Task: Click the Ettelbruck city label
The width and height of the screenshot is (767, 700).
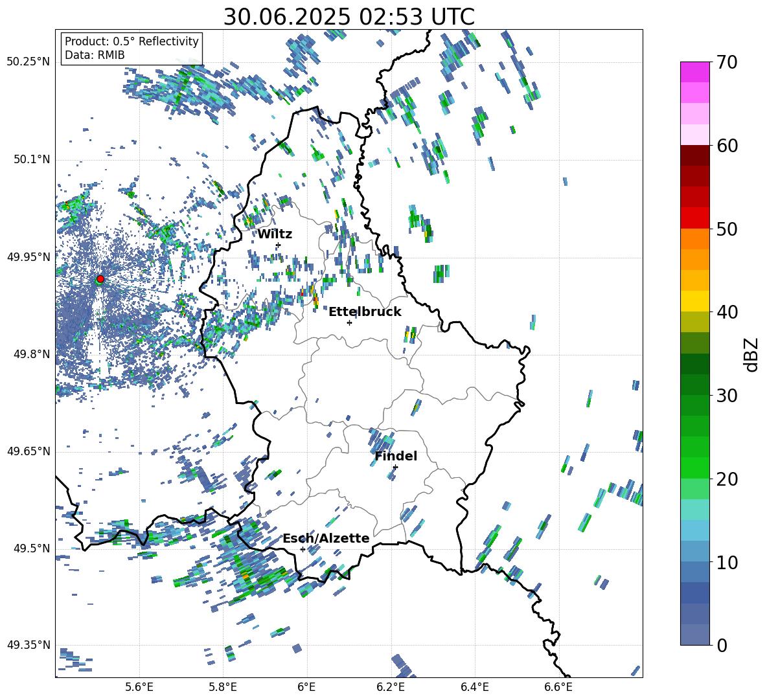Action: (x=365, y=312)
